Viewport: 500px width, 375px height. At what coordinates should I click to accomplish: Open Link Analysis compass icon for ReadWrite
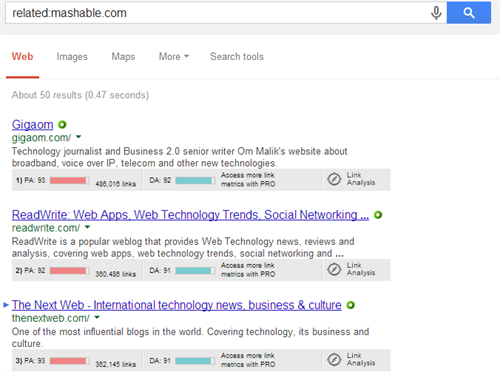coord(334,269)
